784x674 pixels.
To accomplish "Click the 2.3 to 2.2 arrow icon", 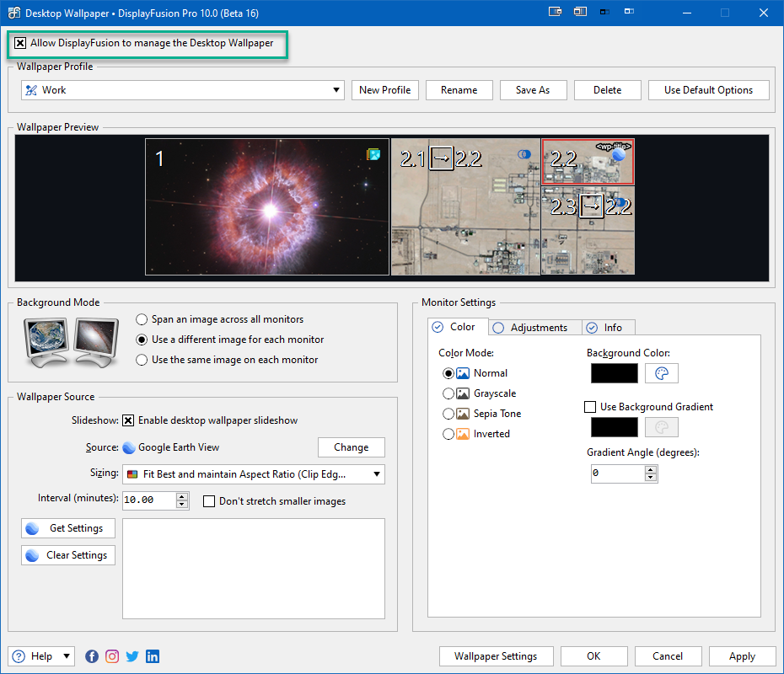I will pyautogui.click(x=592, y=206).
